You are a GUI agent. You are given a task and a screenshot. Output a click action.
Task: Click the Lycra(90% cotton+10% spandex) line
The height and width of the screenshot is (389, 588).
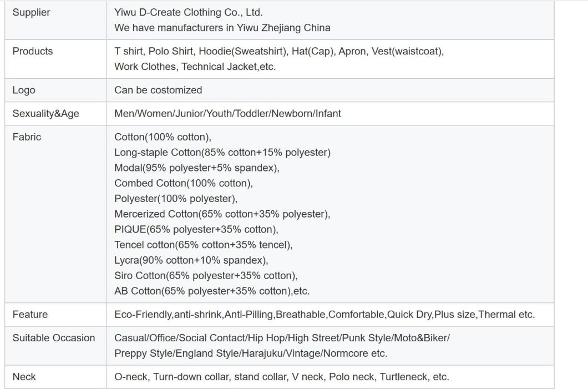tap(191, 260)
